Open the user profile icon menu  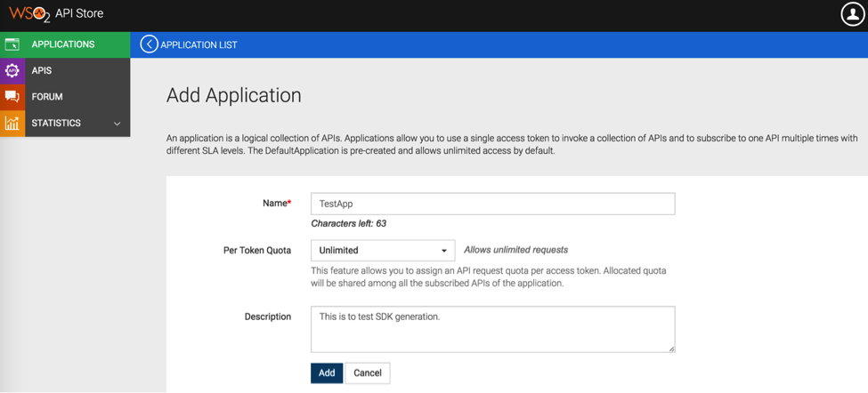point(852,14)
